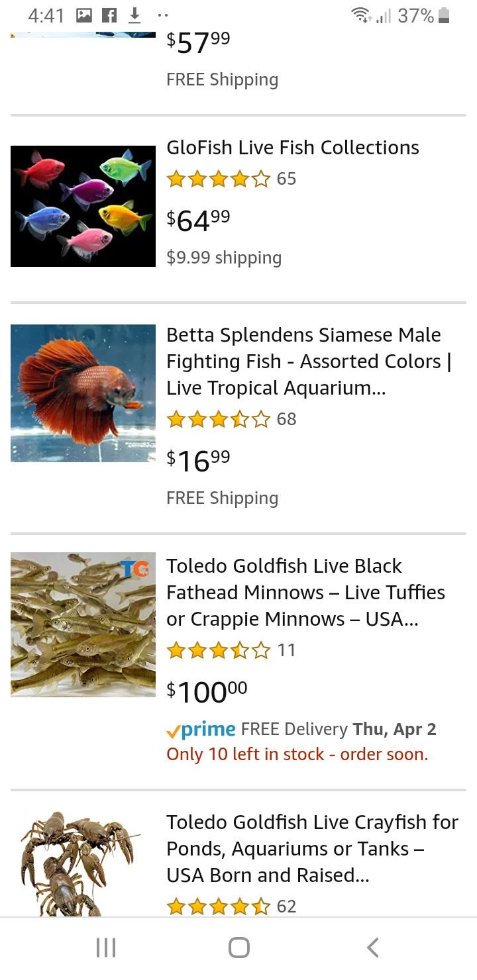477x980 pixels.
Task: Tap the battery icon in status bar
Action: pos(444,15)
